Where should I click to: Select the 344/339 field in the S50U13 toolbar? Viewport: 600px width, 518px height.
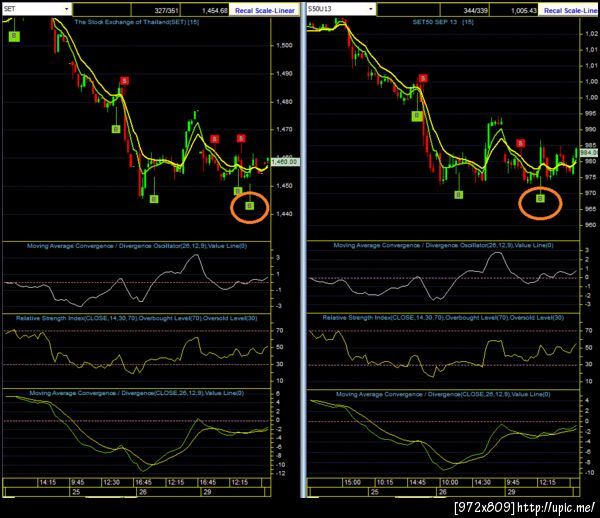(475, 11)
